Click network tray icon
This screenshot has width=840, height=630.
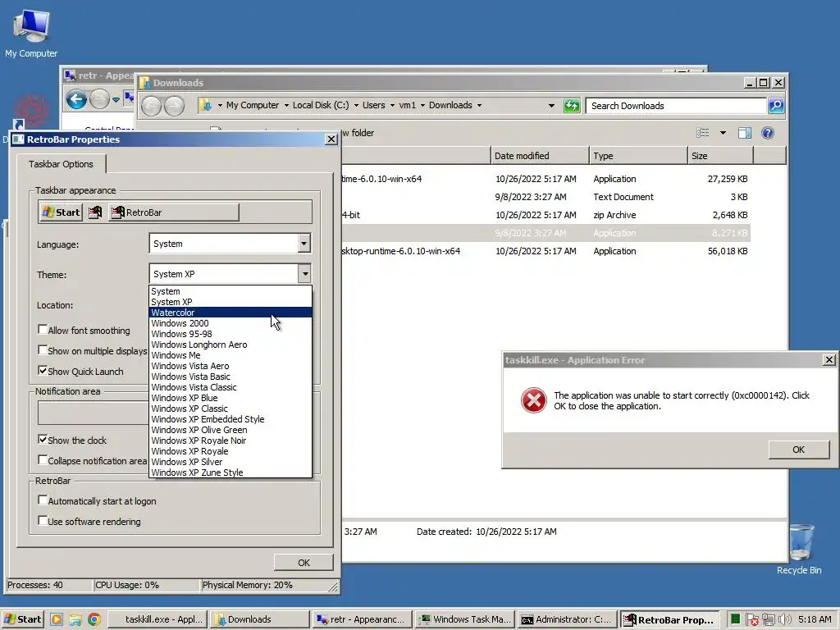[769, 620]
